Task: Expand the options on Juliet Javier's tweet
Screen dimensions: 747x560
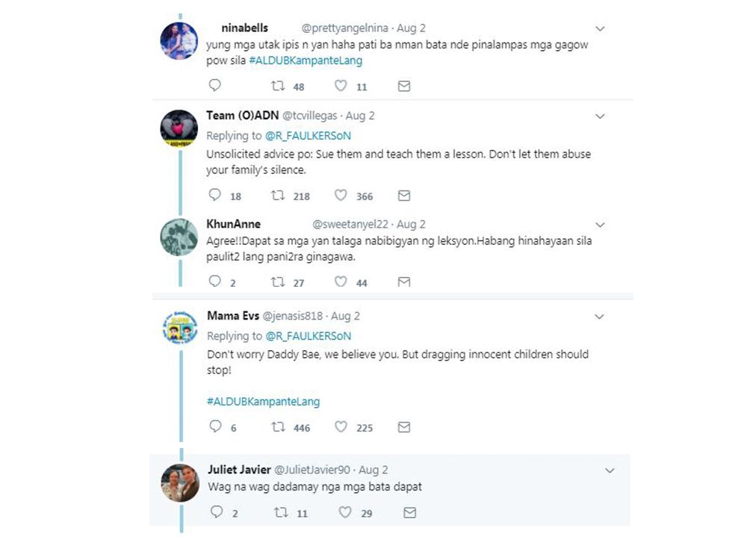Action: pos(610,470)
